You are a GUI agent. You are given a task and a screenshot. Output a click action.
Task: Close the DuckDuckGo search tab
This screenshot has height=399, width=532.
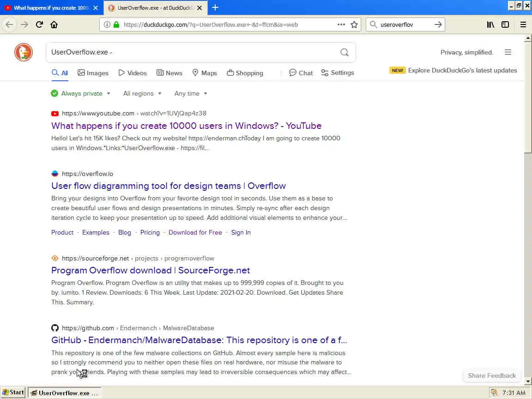[x=200, y=8]
